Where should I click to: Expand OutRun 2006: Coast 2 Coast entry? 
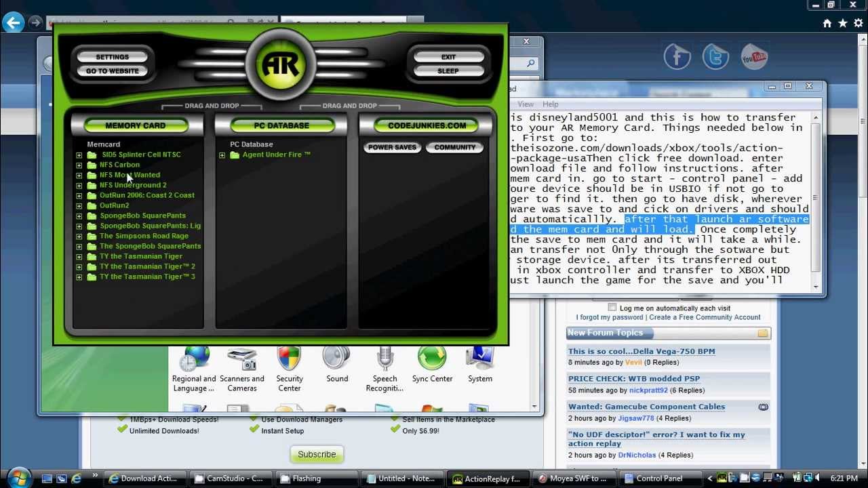coord(79,196)
